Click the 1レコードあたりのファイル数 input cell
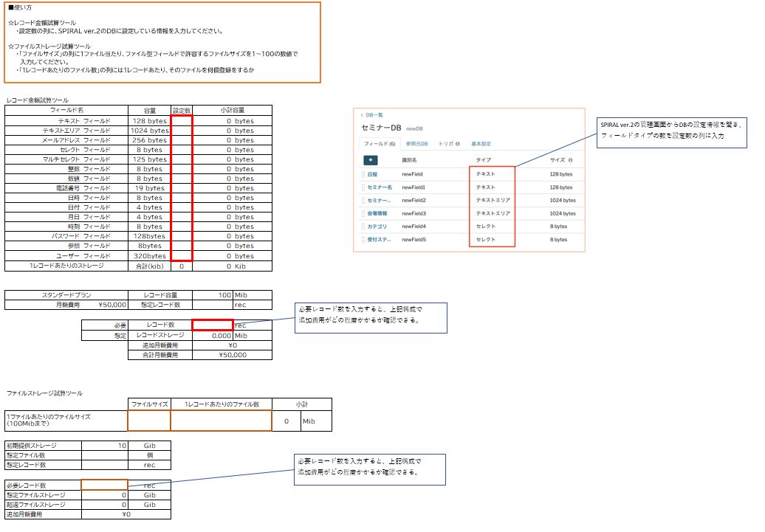This screenshot has height=532, width=765. click(x=221, y=421)
